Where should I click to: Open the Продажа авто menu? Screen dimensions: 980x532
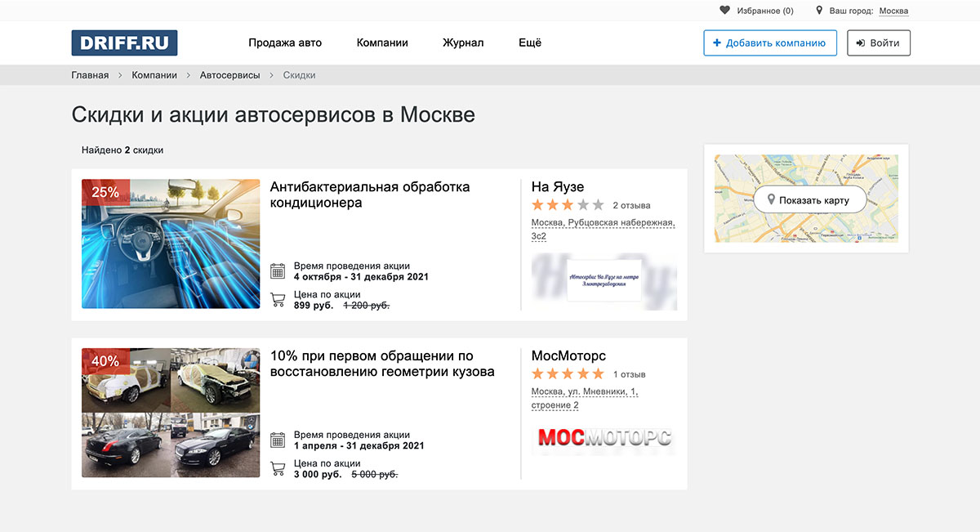click(x=285, y=43)
